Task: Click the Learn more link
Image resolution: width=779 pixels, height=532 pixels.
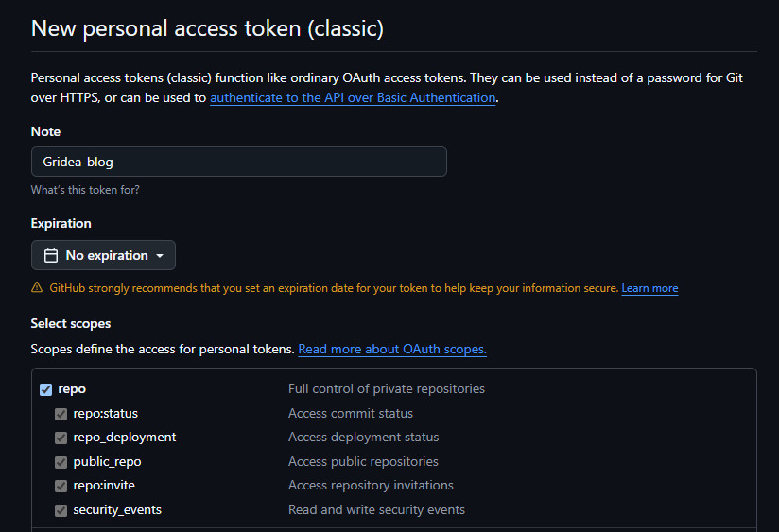Action: point(649,288)
